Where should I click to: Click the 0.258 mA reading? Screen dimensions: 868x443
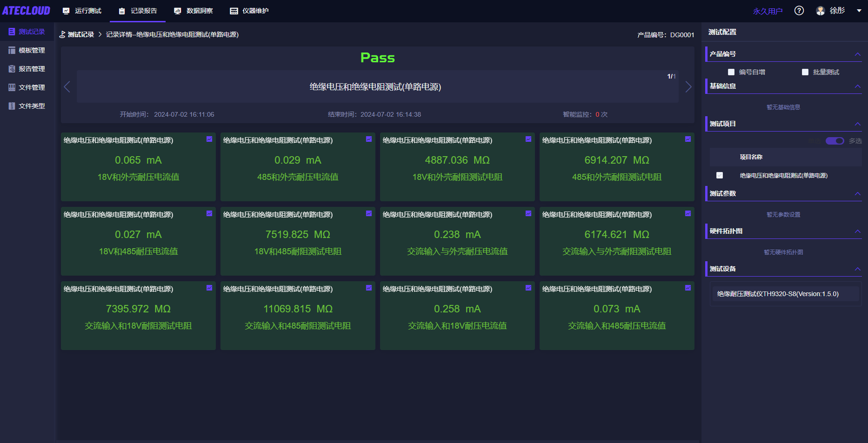click(457, 309)
